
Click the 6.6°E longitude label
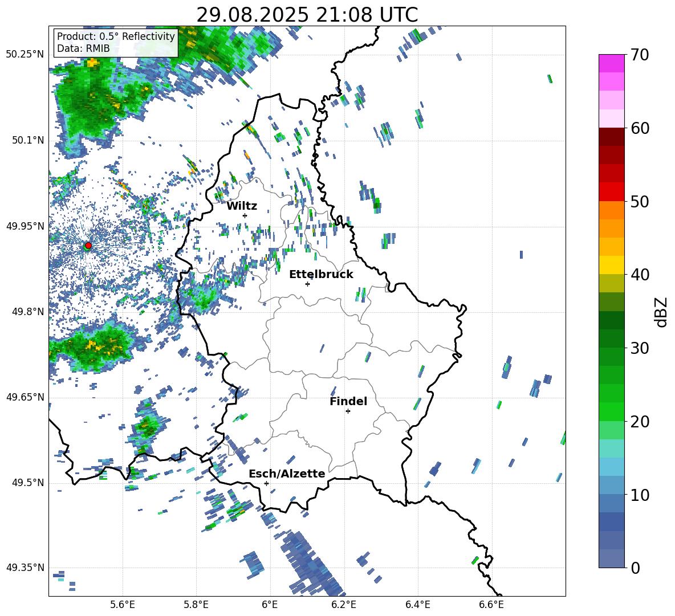(491, 605)
